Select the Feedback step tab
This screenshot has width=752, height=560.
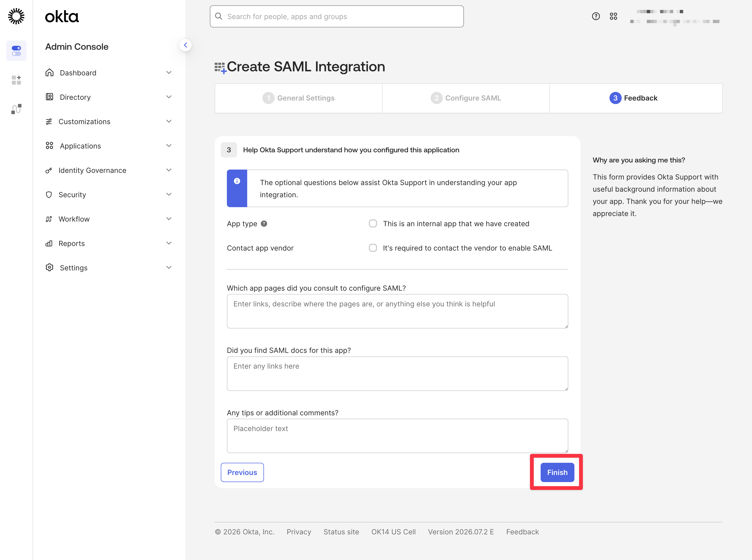click(x=636, y=98)
